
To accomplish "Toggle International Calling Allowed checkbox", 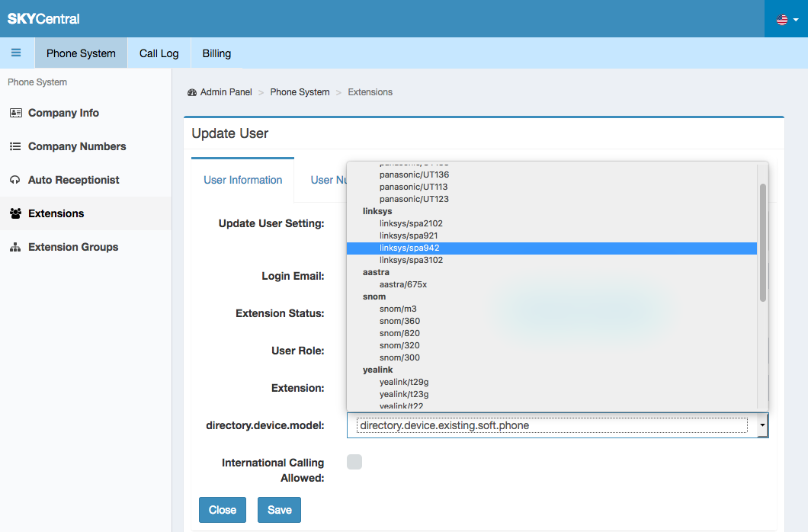I will [x=354, y=462].
